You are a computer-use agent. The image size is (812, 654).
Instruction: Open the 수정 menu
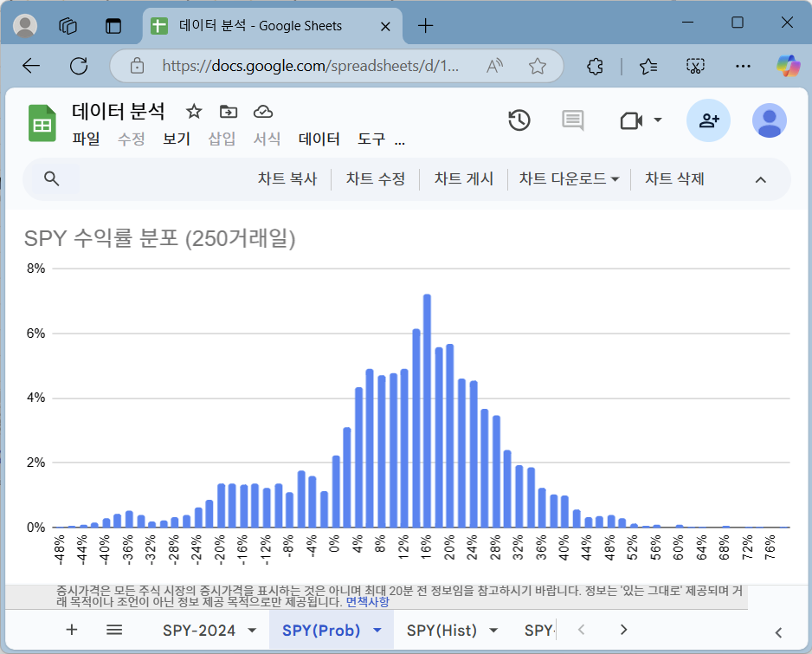click(131, 139)
